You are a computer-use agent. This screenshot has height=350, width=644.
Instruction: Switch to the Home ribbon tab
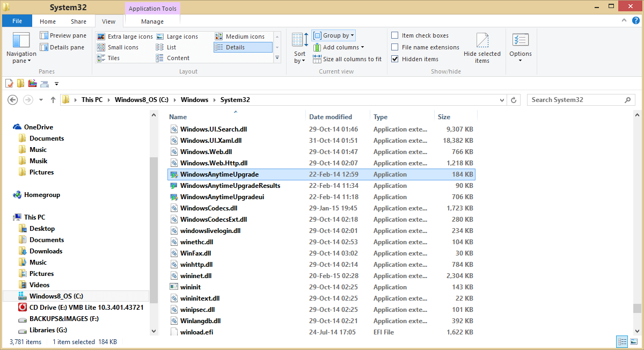tap(48, 21)
